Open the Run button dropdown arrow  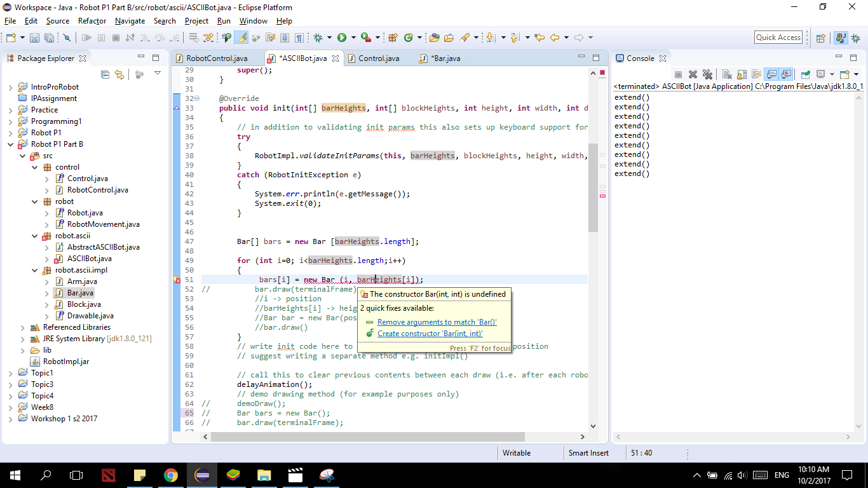(x=352, y=38)
